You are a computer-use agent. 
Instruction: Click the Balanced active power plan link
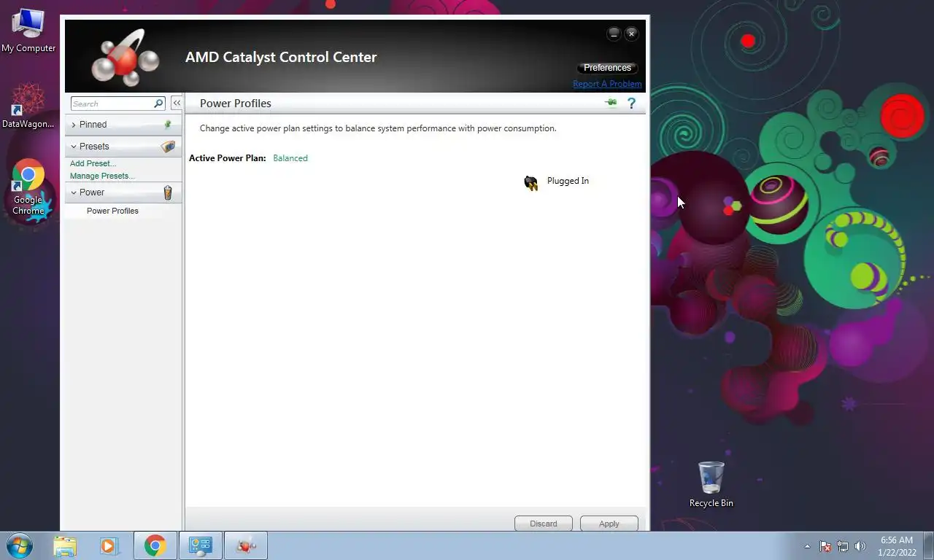290,158
